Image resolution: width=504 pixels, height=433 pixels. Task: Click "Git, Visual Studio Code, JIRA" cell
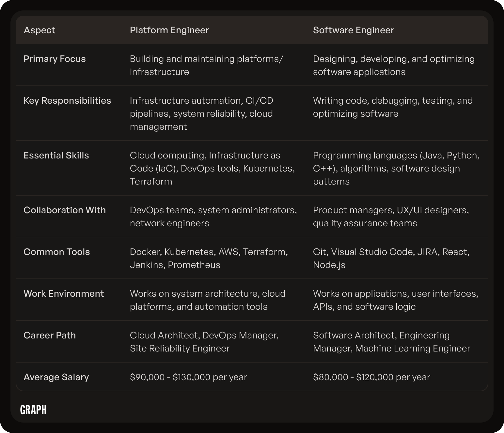[391, 258]
